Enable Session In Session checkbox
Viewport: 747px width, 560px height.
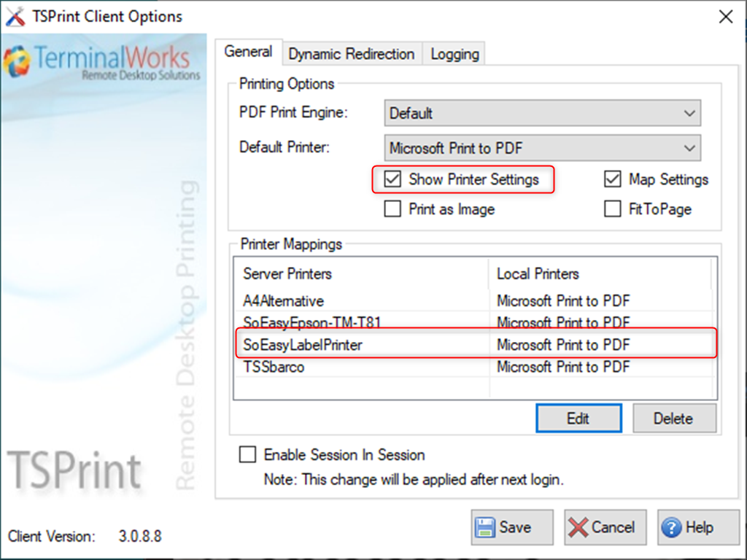click(x=248, y=455)
